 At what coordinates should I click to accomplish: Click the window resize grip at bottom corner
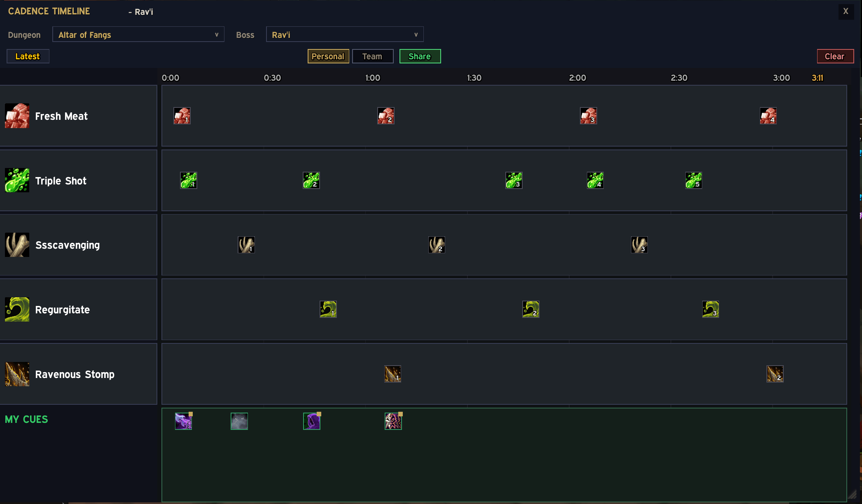coord(852,495)
